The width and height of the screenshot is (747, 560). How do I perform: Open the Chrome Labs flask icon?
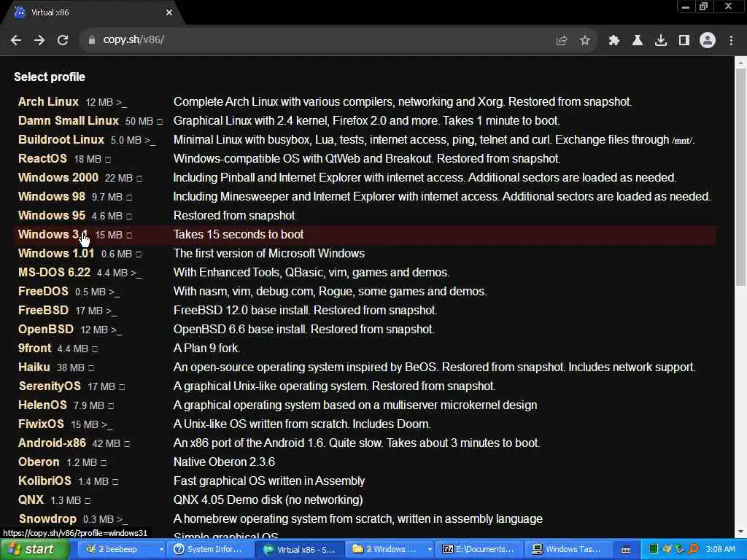click(x=638, y=41)
